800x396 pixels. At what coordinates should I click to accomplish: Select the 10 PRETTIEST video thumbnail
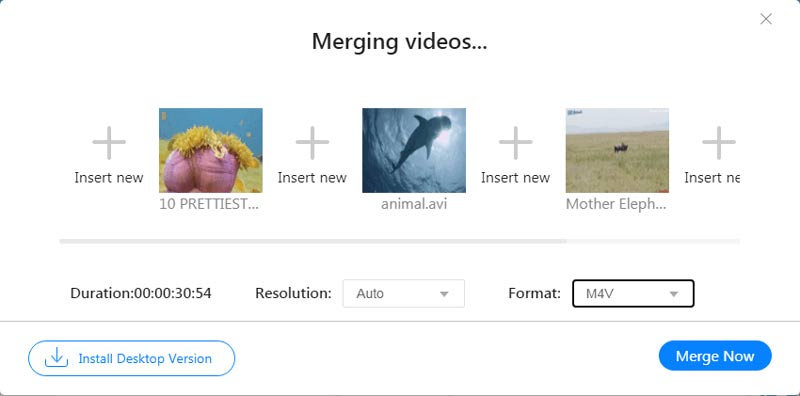click(x=211, y=151)
